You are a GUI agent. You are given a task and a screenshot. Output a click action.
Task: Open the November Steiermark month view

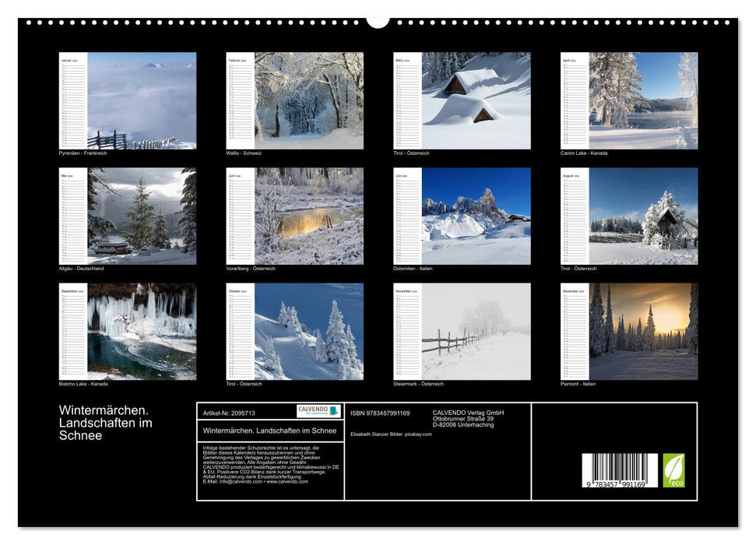coord(475,333)
